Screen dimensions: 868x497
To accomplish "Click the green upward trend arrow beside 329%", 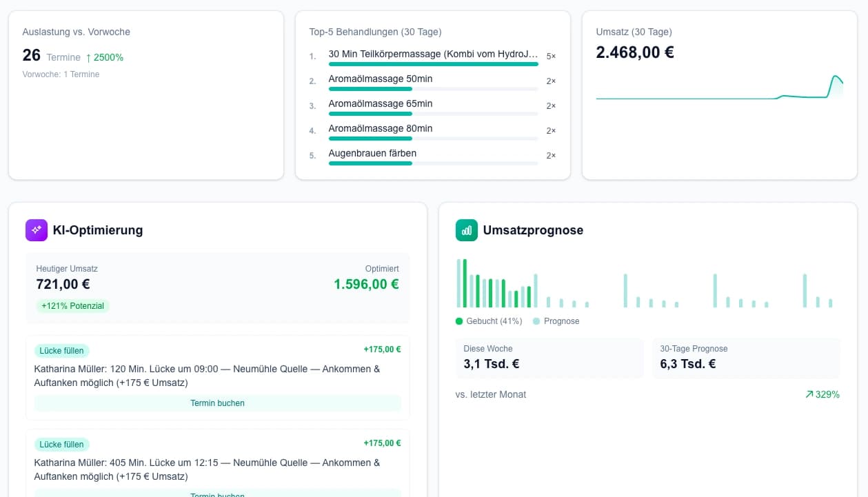I will [x=808, y=394].
